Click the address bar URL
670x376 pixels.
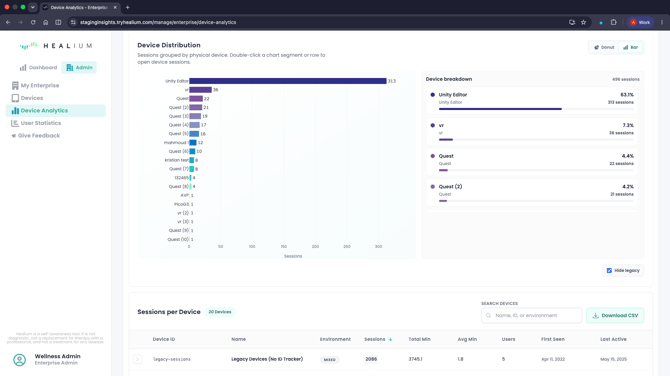coord(158,22)
